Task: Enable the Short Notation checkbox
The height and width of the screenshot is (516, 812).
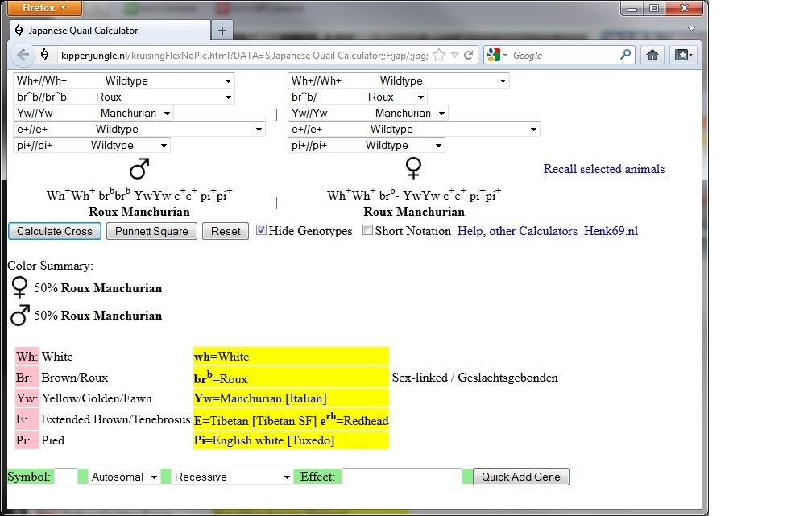Action: (x=368, y=230)
